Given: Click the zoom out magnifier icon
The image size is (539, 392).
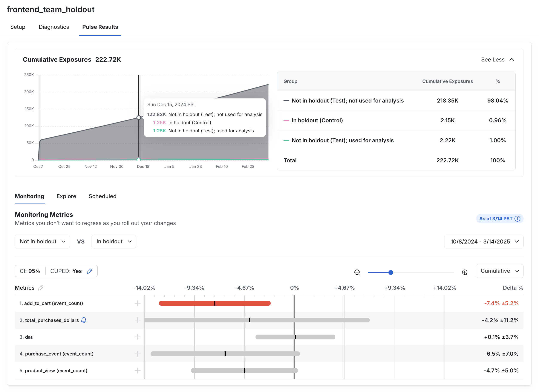Looking at the screenshot, I should tap(357, 273).
